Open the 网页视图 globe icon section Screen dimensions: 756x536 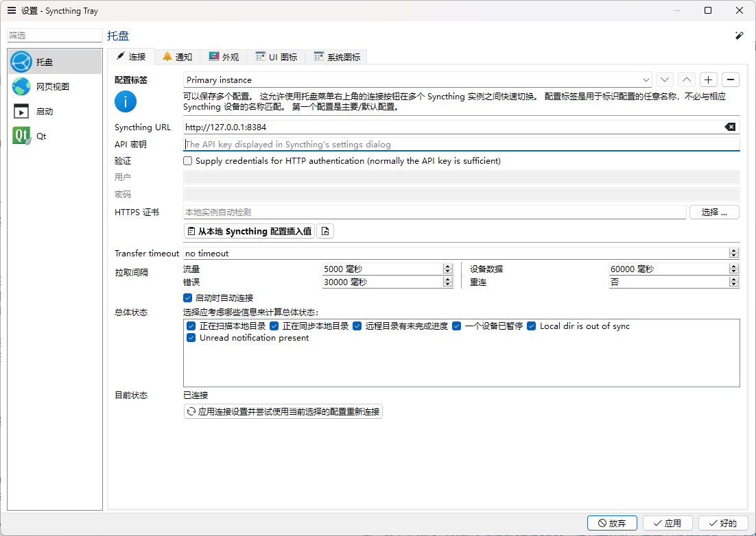[22, 86]
